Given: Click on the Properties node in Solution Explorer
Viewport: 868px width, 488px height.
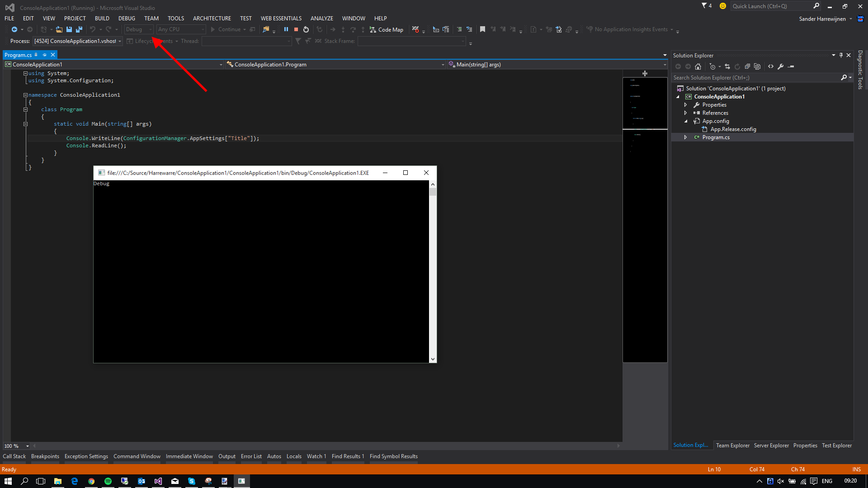Looking at the screenshot, I should click(713, 105).
